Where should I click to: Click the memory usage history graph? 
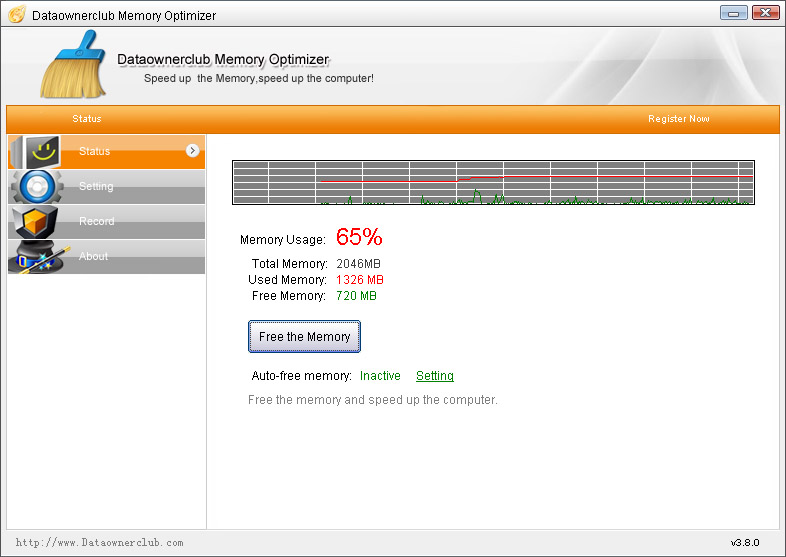pyautogui.click(x=493, y=182)
